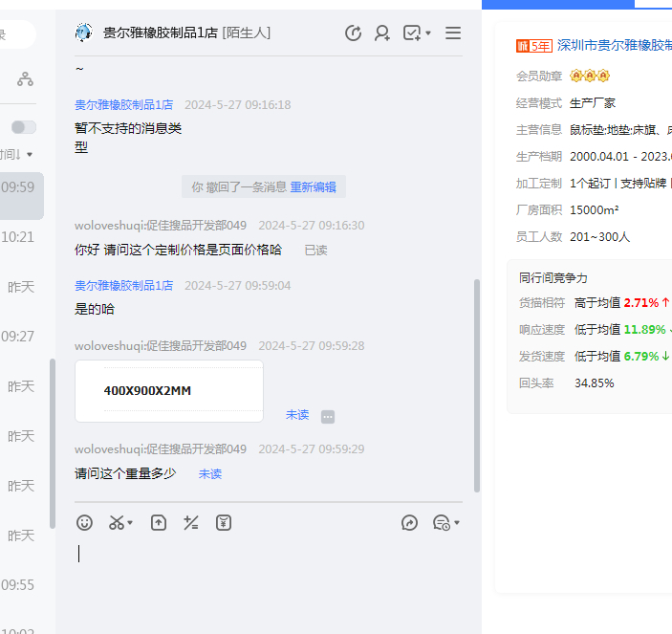Click the organization tree icon in sidebar
Screen dimensions: 672x634
point(25,79)
